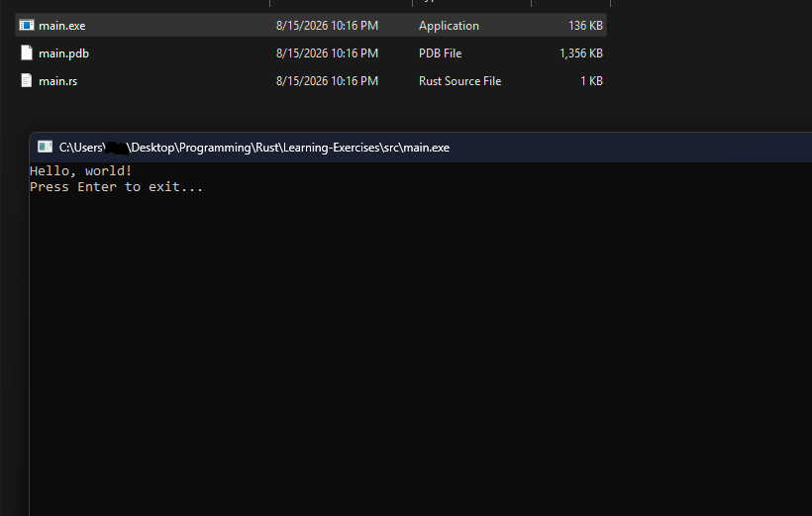Click the Hello, world! output line
Viewport: 812px width, 516px height.
coord(81,171)
